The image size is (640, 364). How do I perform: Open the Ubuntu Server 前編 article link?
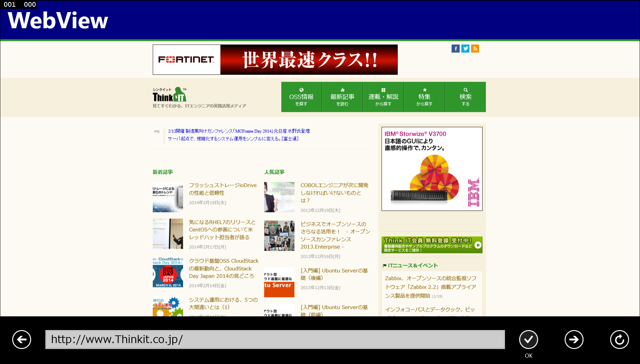334,311
